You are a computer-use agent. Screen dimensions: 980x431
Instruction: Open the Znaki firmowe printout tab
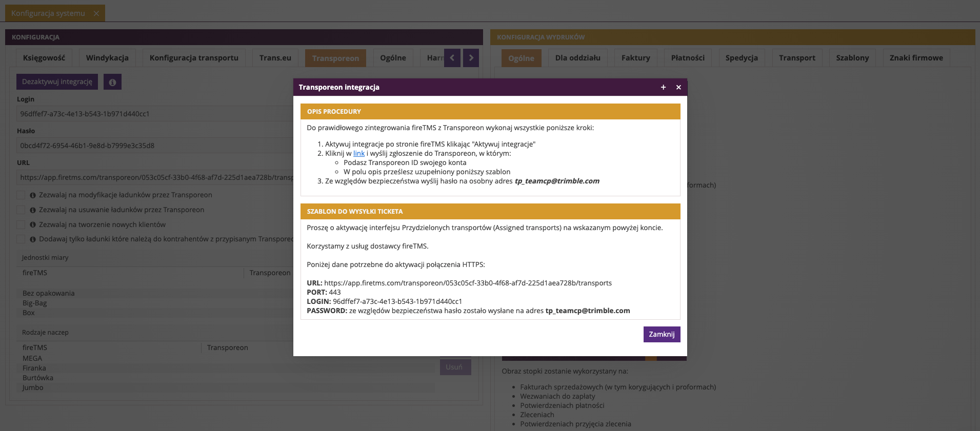pos(916,58)
